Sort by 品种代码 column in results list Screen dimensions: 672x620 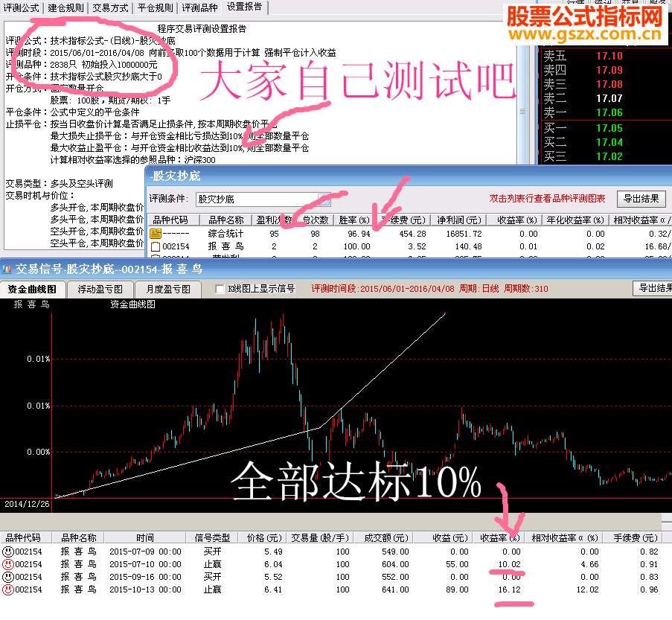click(173, 220)
